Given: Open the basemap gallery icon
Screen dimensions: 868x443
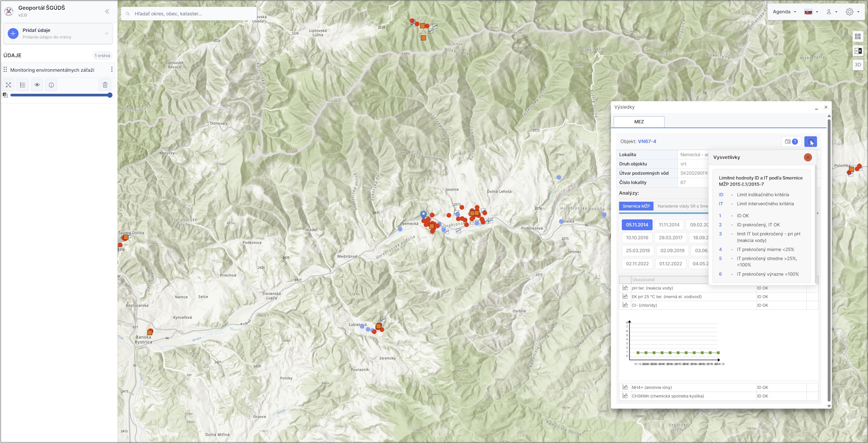Looking at the screenshot, I should 857,37.
